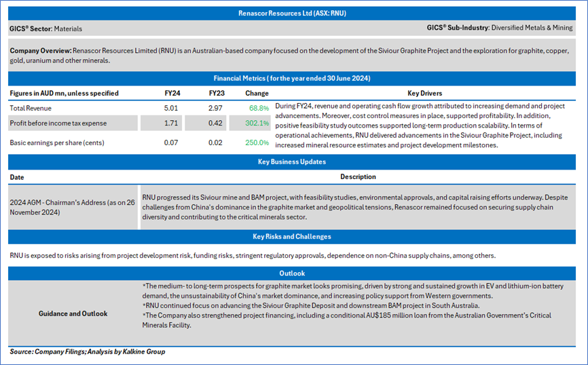Viewport: 588px width, 365px height.
Task: Select the 'GICS Sector: Materials' text
Action: pyautogui.click(x=45, y=28)
